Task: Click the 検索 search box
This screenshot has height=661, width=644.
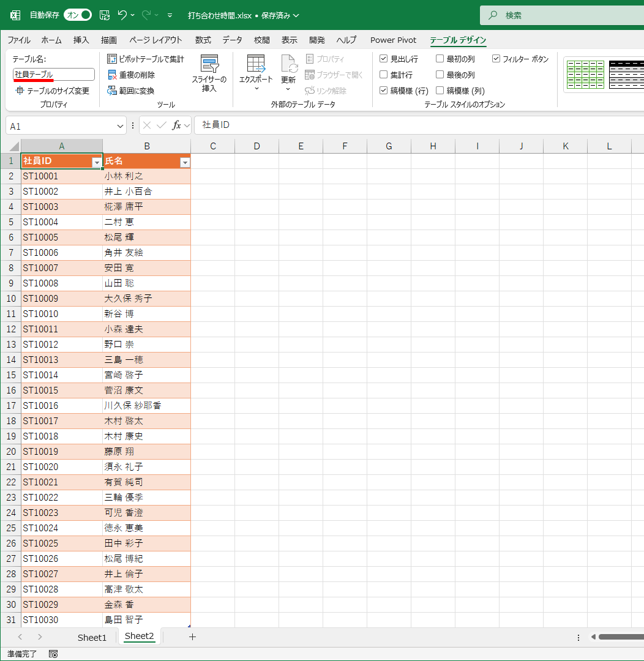Action: [562, 15]
